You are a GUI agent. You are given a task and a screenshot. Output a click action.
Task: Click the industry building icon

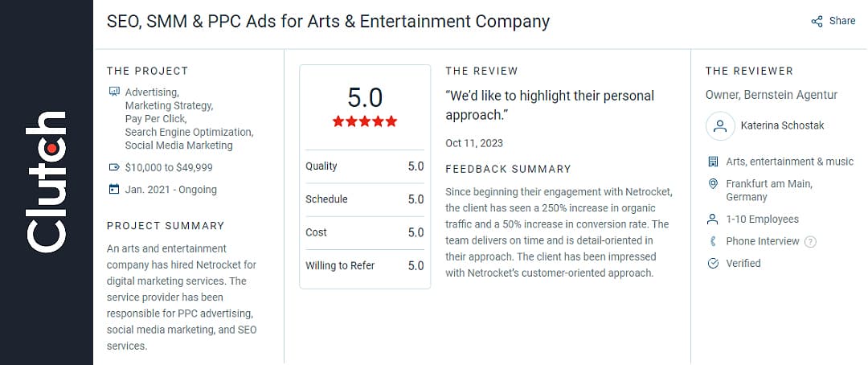(x=712, y=162)
